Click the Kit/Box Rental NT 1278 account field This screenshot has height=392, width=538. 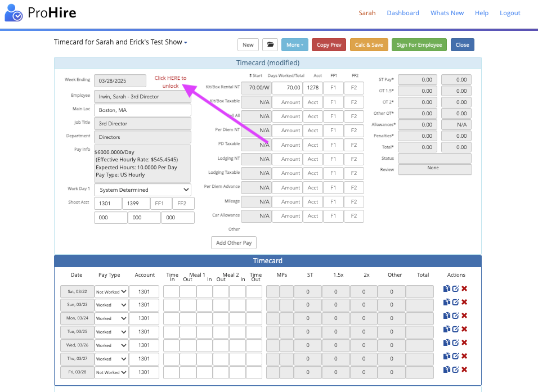pos(313,88)
